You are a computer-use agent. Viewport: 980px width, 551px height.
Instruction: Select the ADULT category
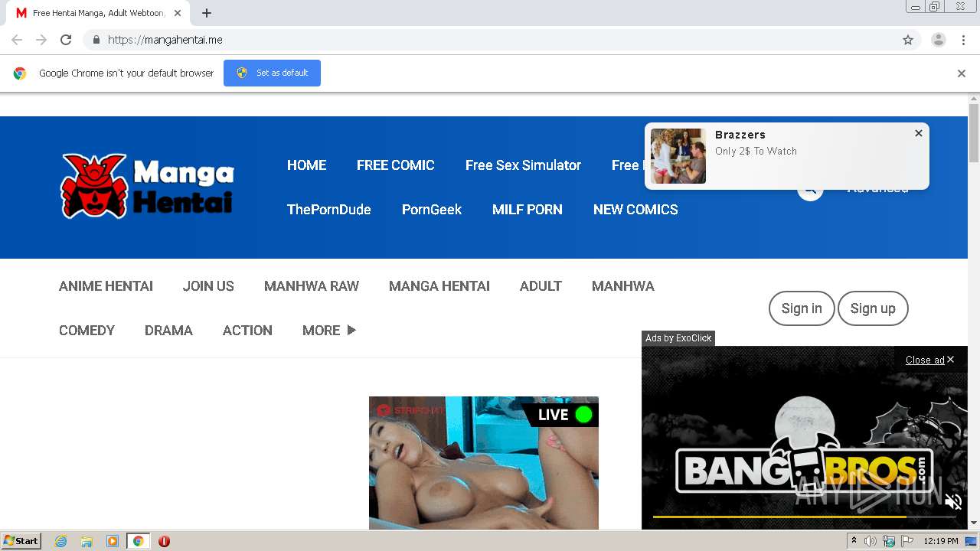click(x=541, y=286)
